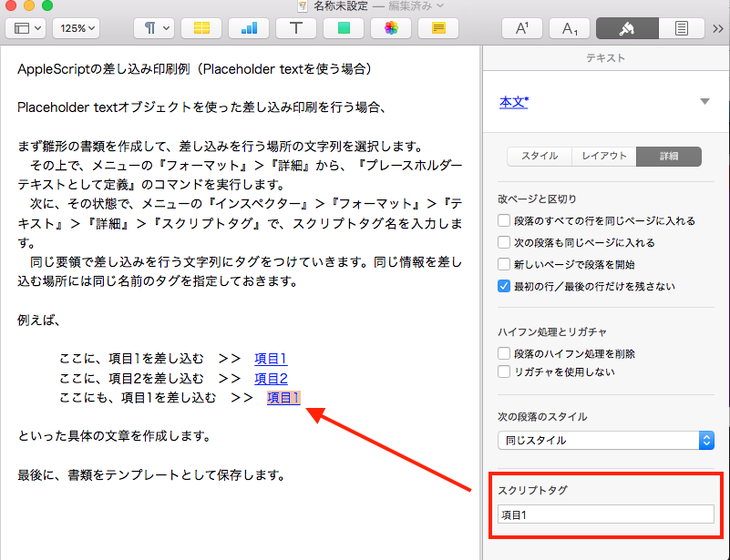Click the Table icon in toolbar
730x560 pixels.
(x=201, y=28)
